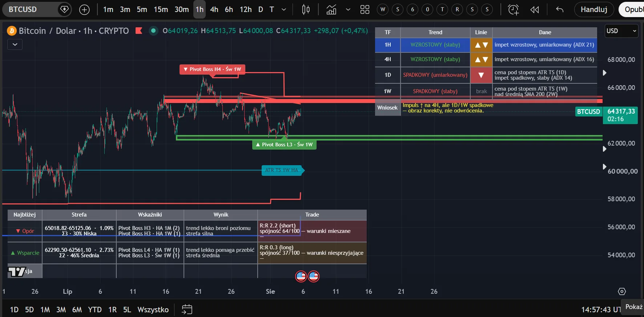644x317 pixels.
Task: Select ATR TS 1W HA label
Action: tap(282, 170)
